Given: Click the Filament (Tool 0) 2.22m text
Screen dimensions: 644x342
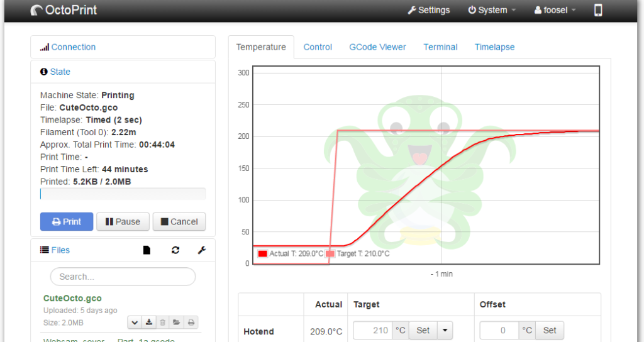Looking at the screenshot, I should coord(88,132).
